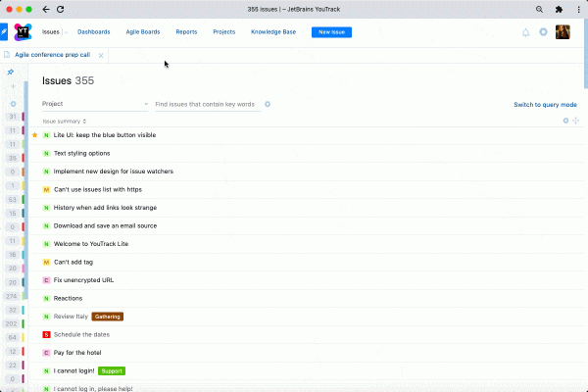The image size is (588, 392).
Task: Change sorting via Issue summary toggle
Action: coord(64,122)
